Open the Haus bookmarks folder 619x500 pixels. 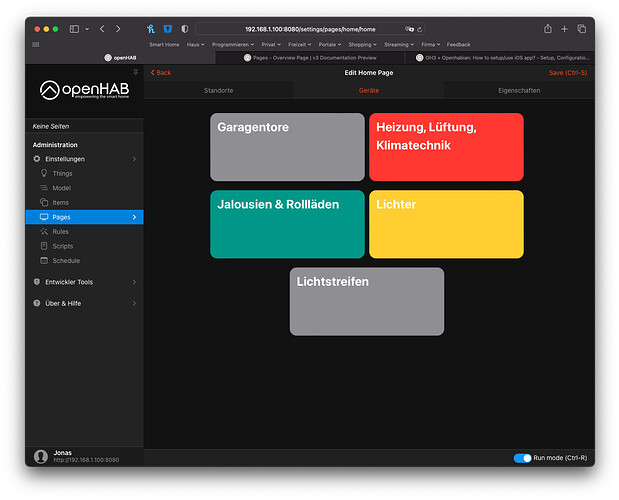click(x=195, y=45)
